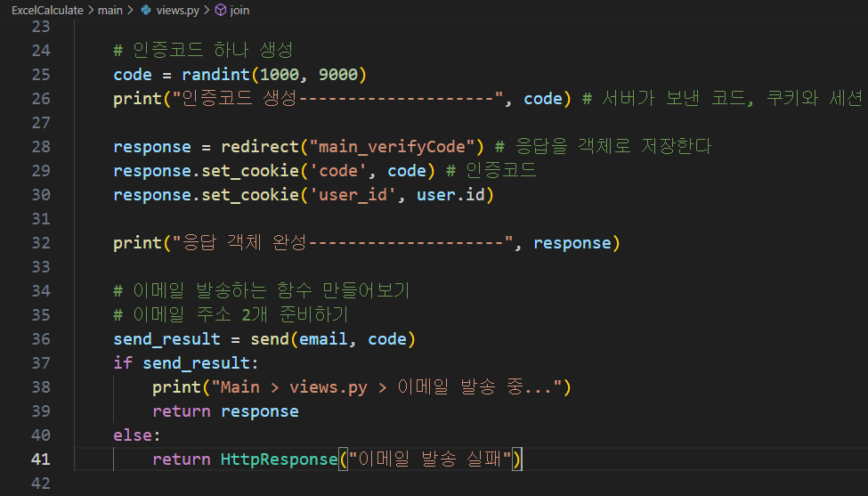Click the Python file icon in breadcrumb

pos(146,10)
